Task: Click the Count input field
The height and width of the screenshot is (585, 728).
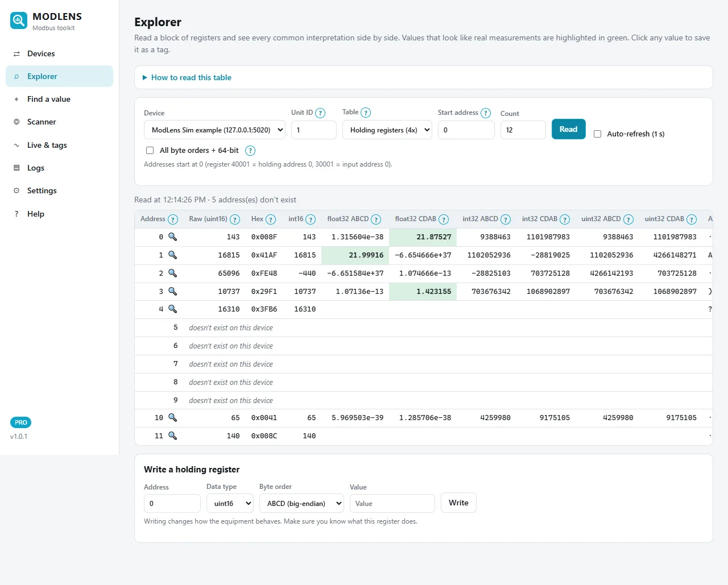Action: pos(523,130)
